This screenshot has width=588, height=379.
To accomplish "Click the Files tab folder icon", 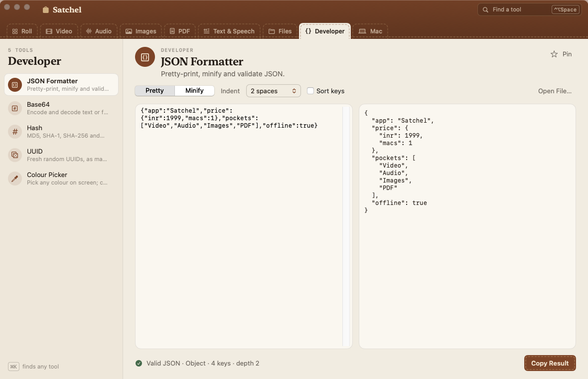I will pyautogui.click(x=272, y=31).
